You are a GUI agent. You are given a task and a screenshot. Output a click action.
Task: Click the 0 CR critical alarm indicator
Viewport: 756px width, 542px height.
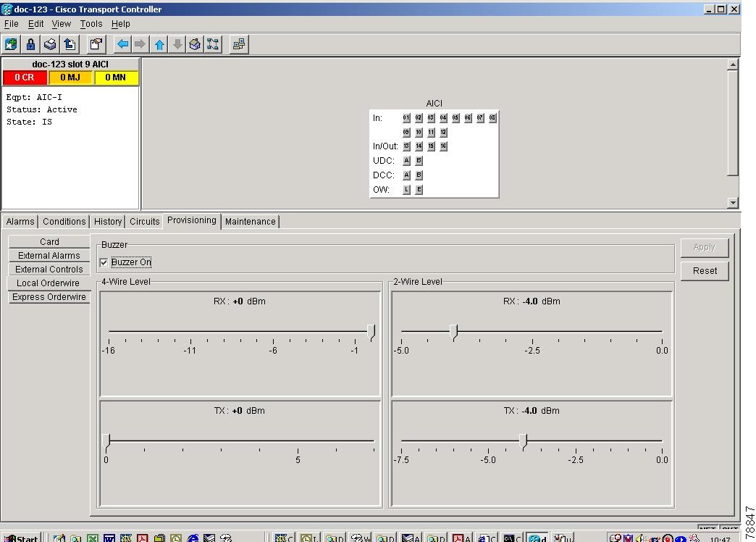[25, 78]
